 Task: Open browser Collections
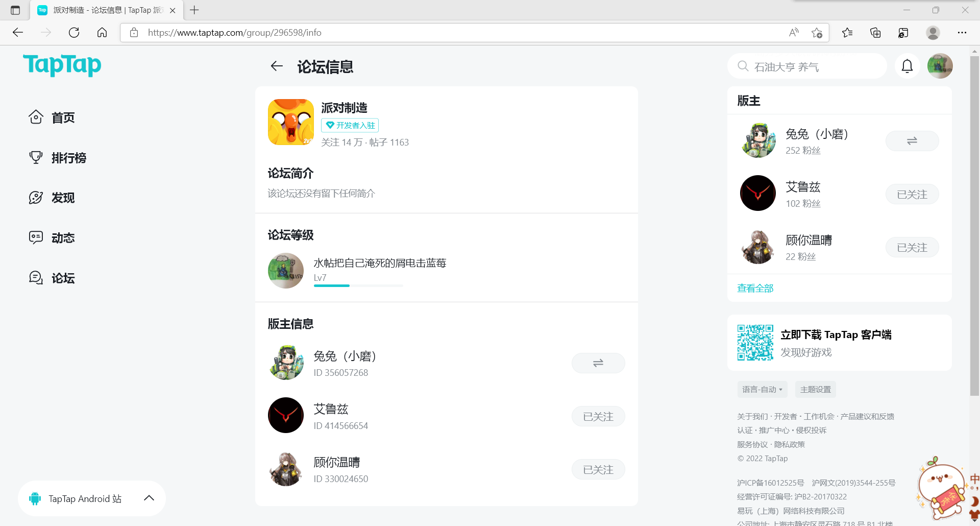click(x=875, y=33)
